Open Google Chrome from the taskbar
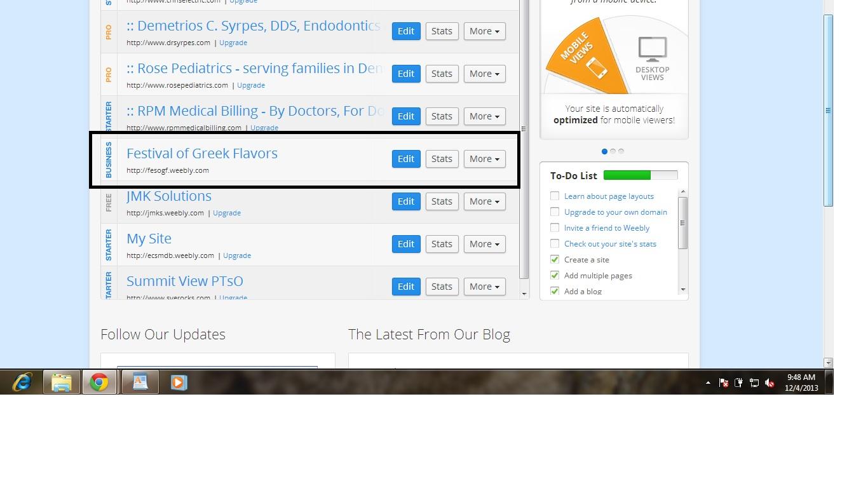This screenshot has width=868, height=488. [x=100, y=382]
